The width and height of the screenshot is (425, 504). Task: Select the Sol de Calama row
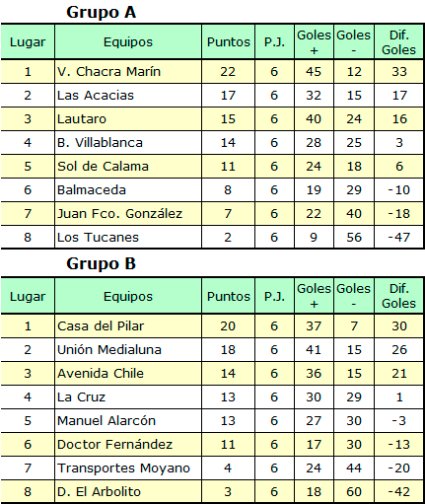click(x=212, y=167)
